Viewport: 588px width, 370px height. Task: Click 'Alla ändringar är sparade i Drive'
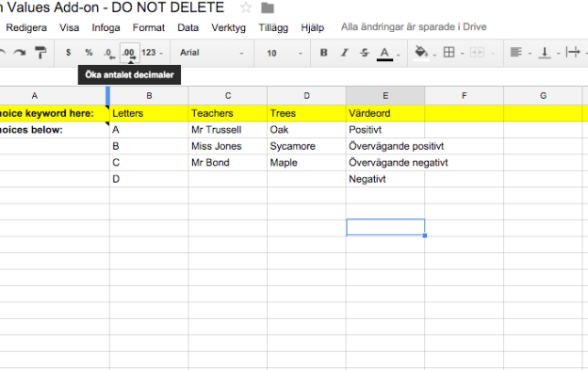414,27
